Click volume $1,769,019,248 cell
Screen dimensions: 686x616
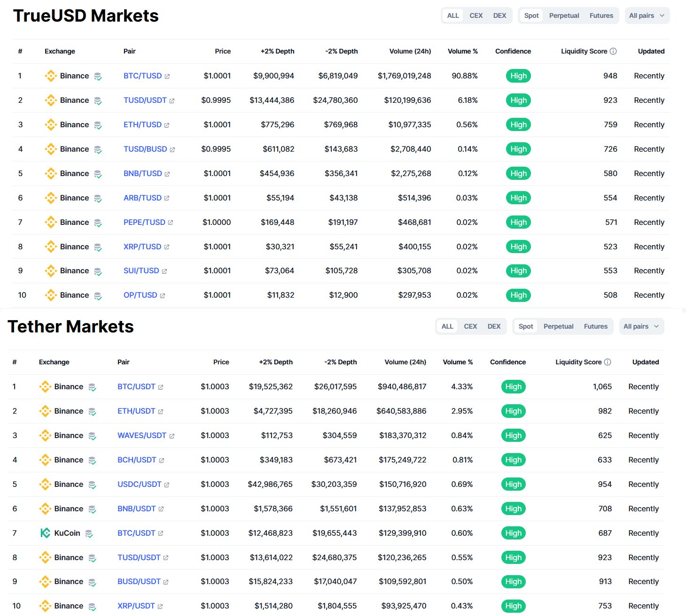(x=404, y=76)
